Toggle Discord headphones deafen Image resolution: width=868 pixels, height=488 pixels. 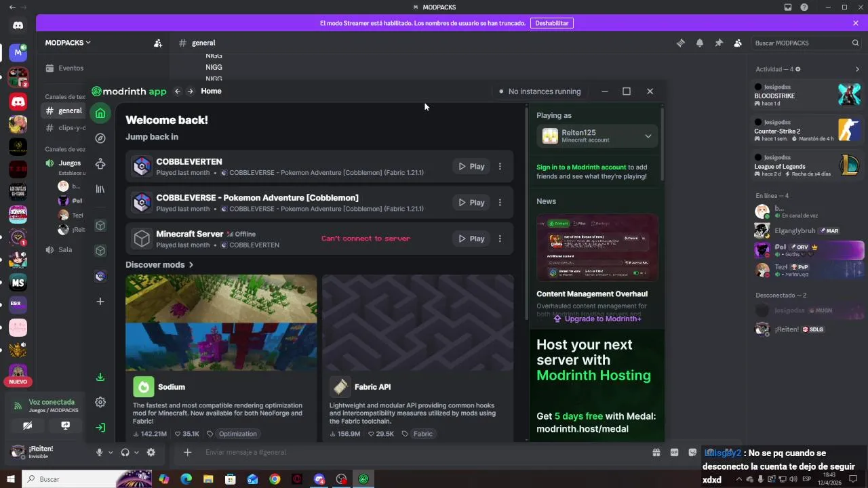coord(125,452)
